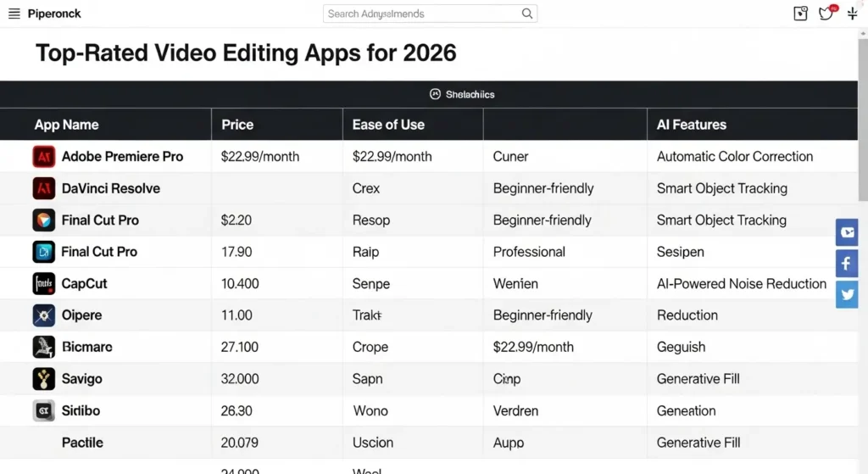The height and width of the screenshot is (474, 868).
Task: Sort by the Ease of Use header
Action: [x=388, y=125]
